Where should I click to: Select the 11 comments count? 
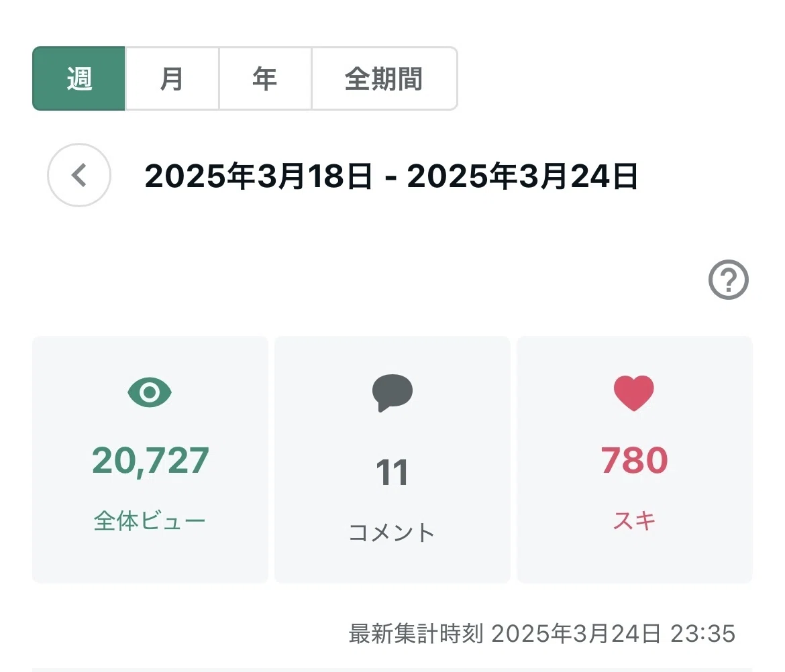(x=392, y=472)
